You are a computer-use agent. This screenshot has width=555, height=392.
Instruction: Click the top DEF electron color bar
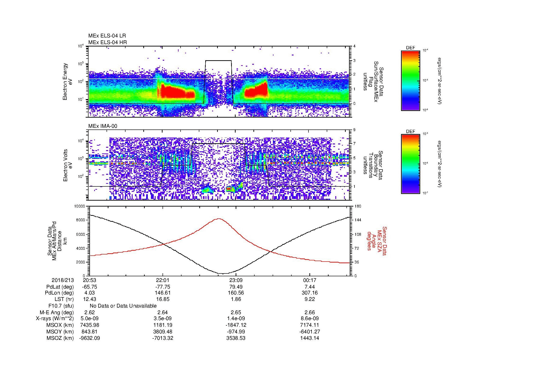410,80
